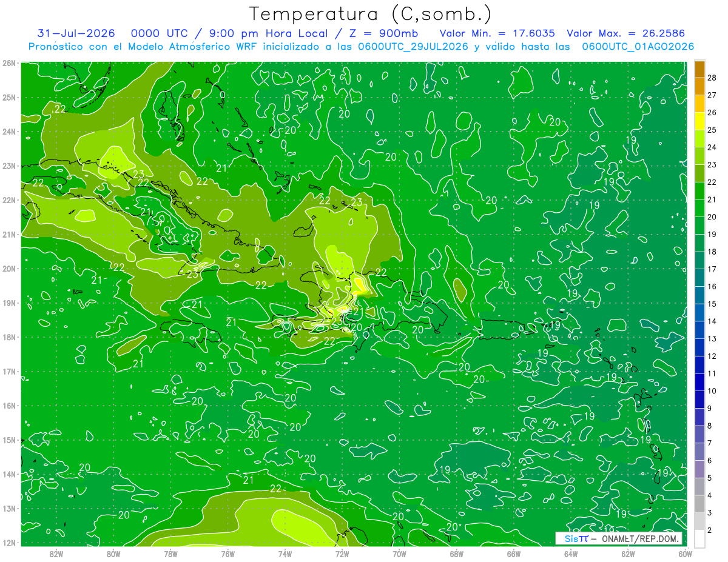Click the lime swatch between 24 and 25

tap(699, 139)
